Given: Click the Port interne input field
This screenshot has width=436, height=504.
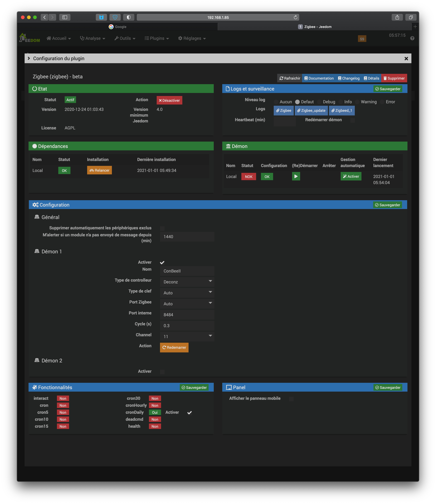Looking at the screenshot, I should click(x=187, y=315).
